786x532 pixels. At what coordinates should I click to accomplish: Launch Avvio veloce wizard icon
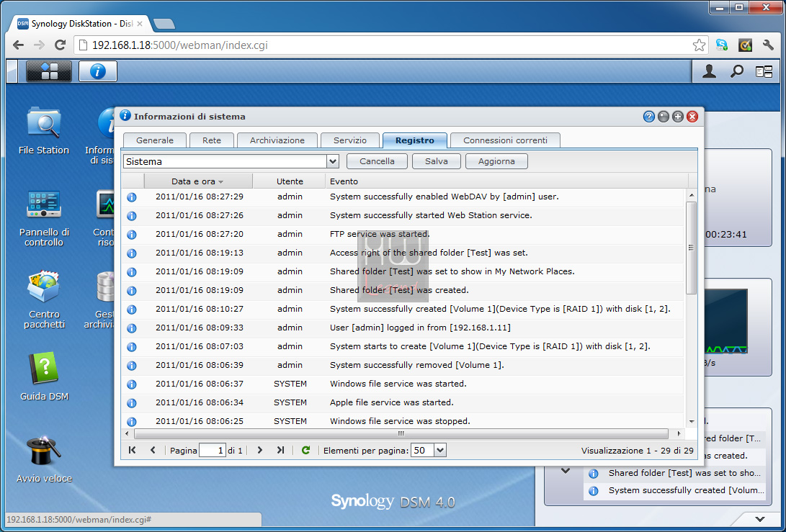(44, 459)
